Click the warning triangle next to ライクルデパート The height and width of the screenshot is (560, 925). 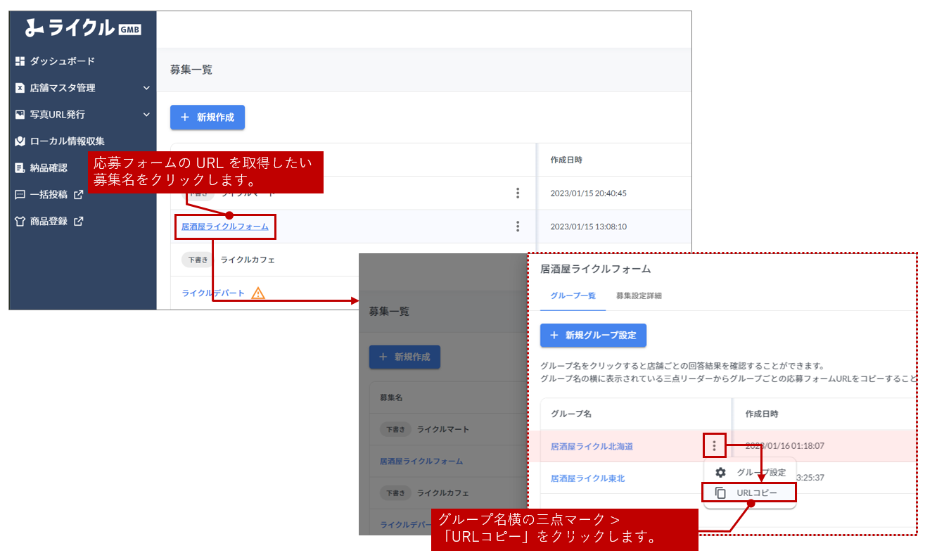[258, 293]
